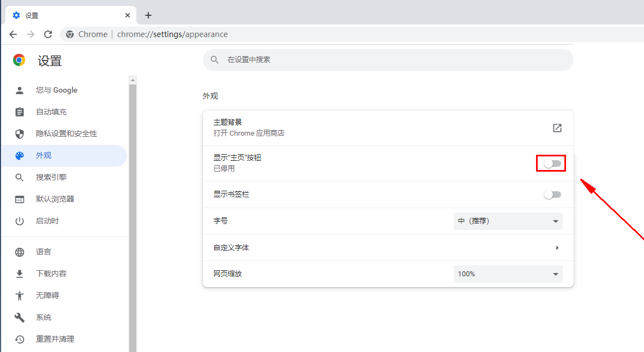This screenshot has width=644, height=352.
Task: Click the sidebar scrollbar up arrow
Action: [x=133, y=80]
